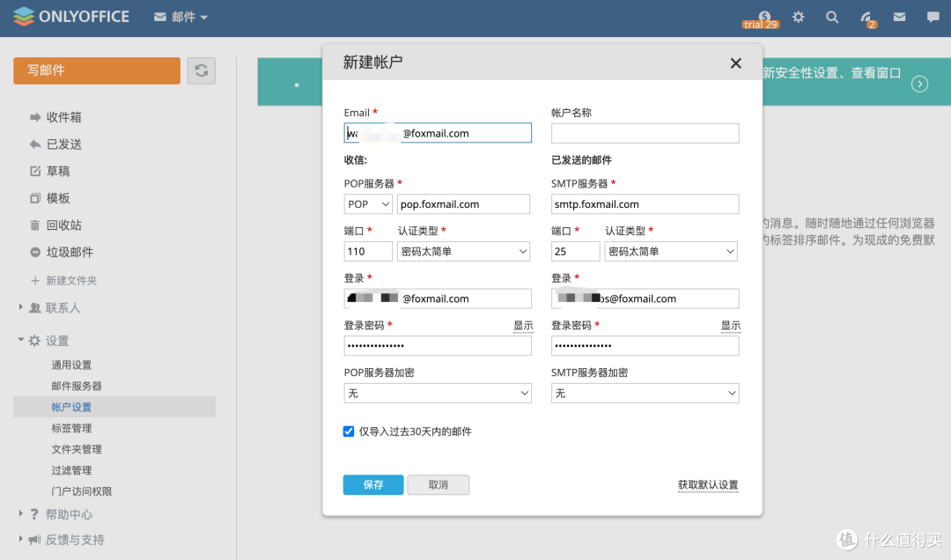Open the mail envelope icon in header
This screenshot has height=560, width=951.
899,17
